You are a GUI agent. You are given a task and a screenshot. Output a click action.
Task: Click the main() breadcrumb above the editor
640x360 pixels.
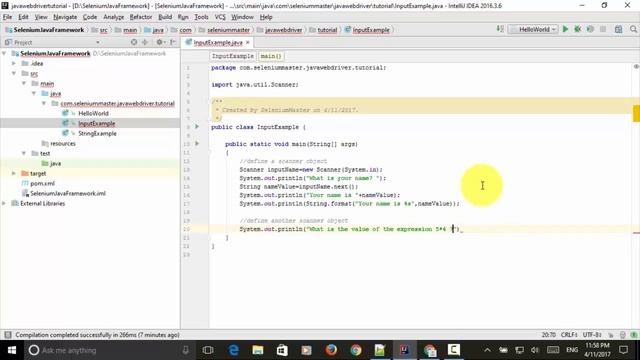click(x=271, y=56)
